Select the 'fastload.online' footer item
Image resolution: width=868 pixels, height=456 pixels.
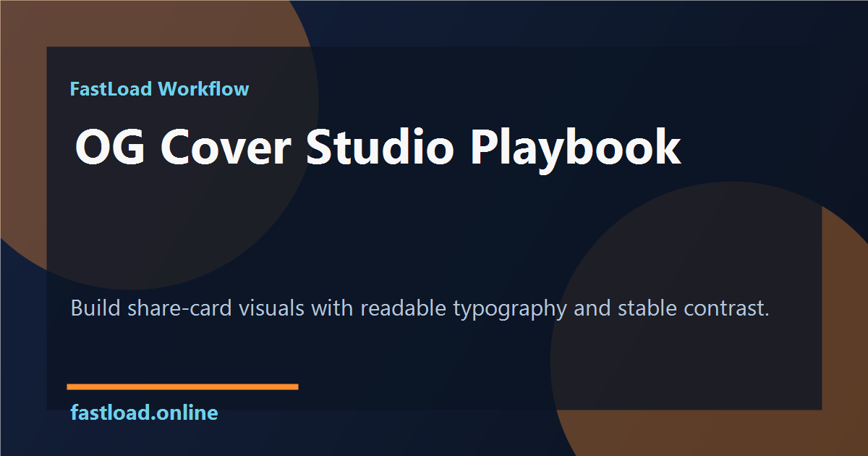[143, 413]
